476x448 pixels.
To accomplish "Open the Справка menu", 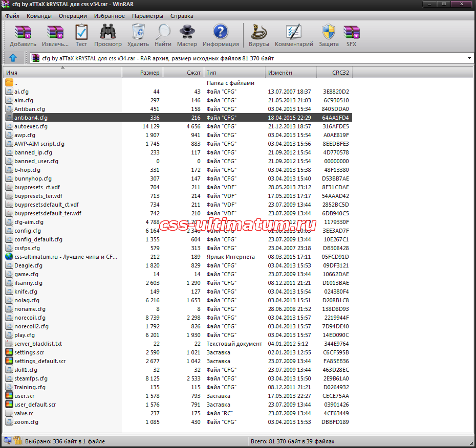I will (182, 16).
